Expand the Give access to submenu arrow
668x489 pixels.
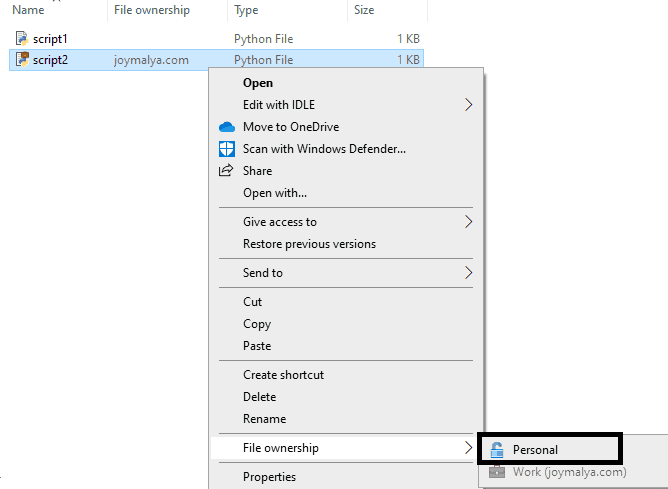[468, 221]
